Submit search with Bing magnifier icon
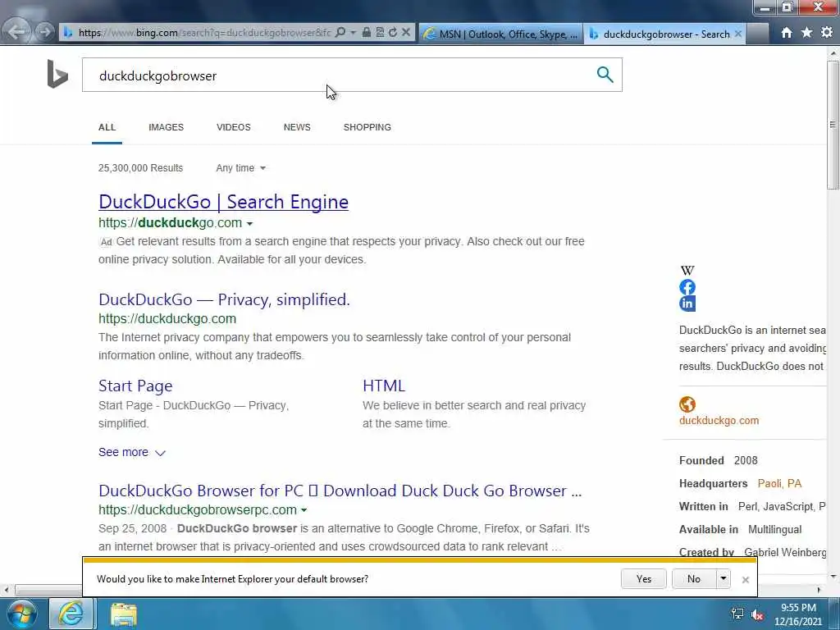Viewport: 840px width, 630px height. point(605,75)
